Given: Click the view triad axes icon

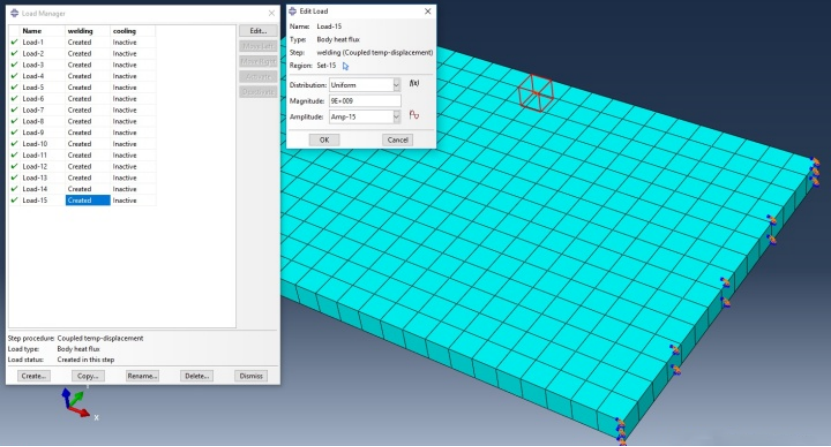Looking at the screenshot, I should pyautogui.click(x=78, y=403).
